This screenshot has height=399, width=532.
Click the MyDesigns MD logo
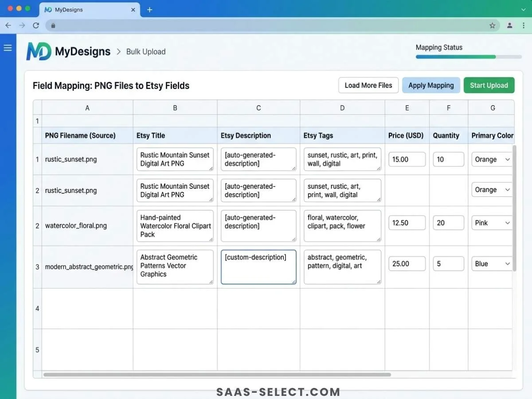[x=39, y=51]
